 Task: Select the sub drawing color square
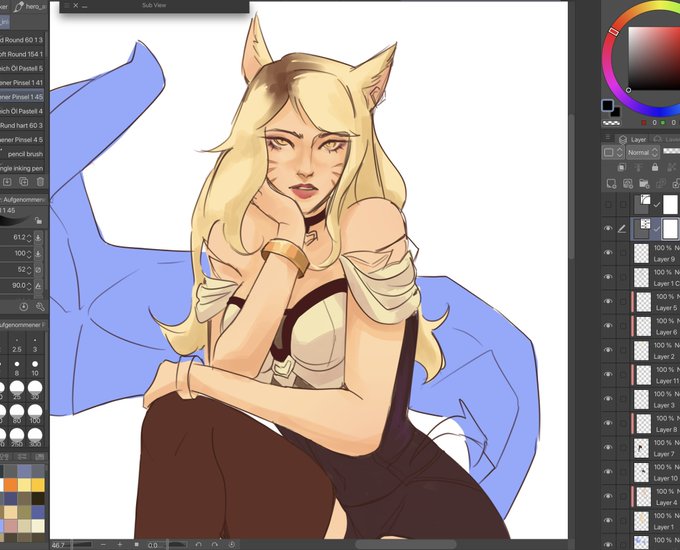click(615, 112)
